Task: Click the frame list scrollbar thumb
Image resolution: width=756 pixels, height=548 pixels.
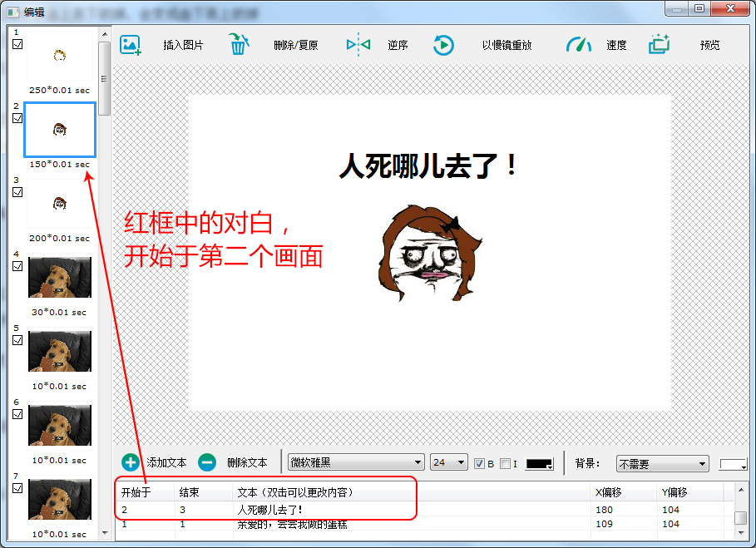Action: pyautogui.click(x=105, y=78)
